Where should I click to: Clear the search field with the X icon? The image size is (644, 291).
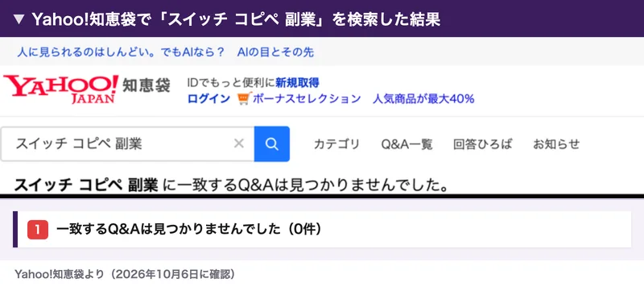tap(238, 143)
